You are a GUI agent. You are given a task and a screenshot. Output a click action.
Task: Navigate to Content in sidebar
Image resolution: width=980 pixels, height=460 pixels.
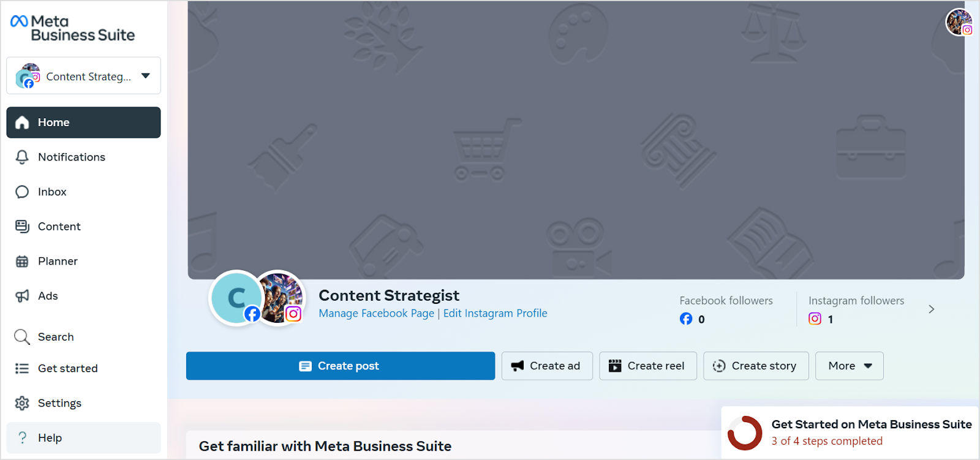83,227
